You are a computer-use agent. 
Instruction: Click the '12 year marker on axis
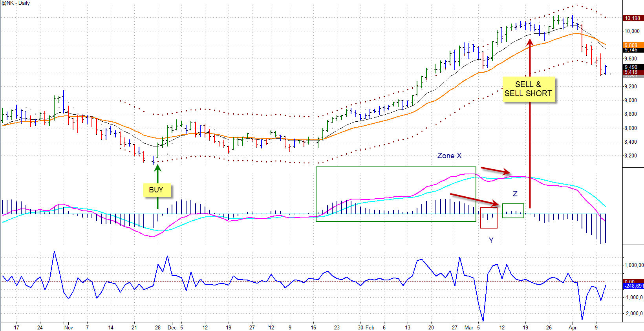[270, 327]
